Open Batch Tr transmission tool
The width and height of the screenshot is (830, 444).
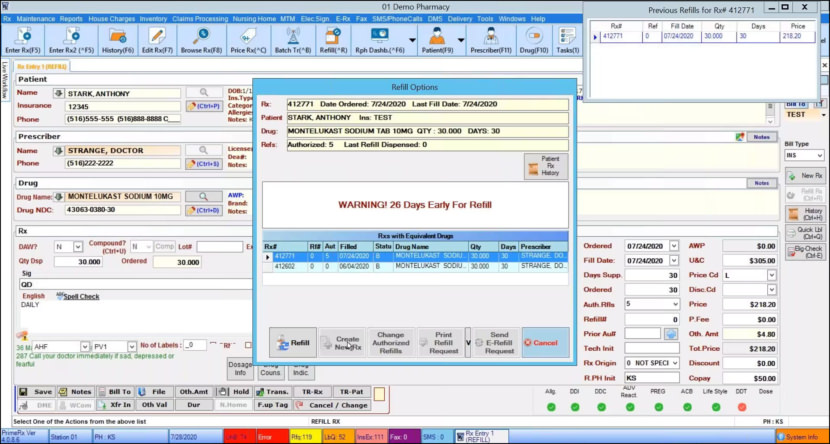(x=293, y=41)
